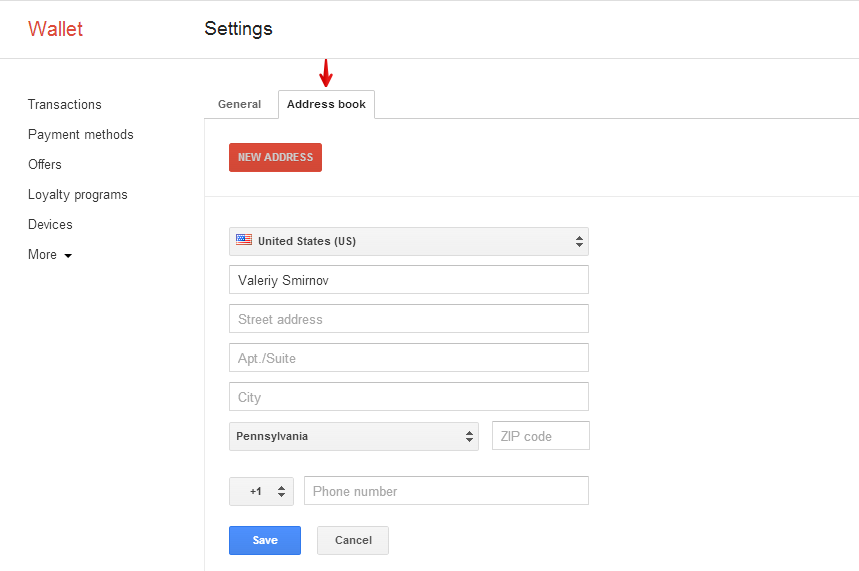This screenshot has height=571, width=859.
Task: Focus the Street address field
Action: [x=408, y=319]
